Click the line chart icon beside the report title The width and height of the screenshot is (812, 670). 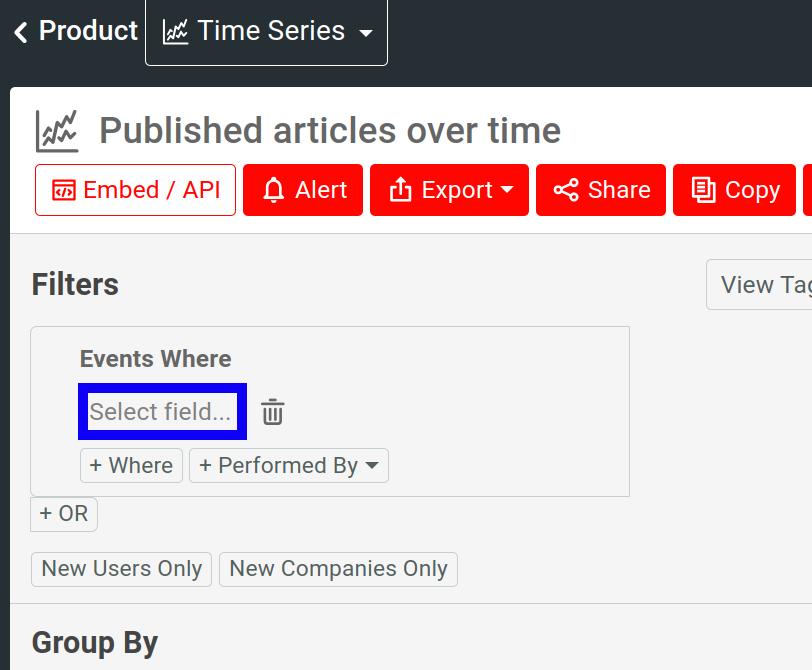pos(55,130)
